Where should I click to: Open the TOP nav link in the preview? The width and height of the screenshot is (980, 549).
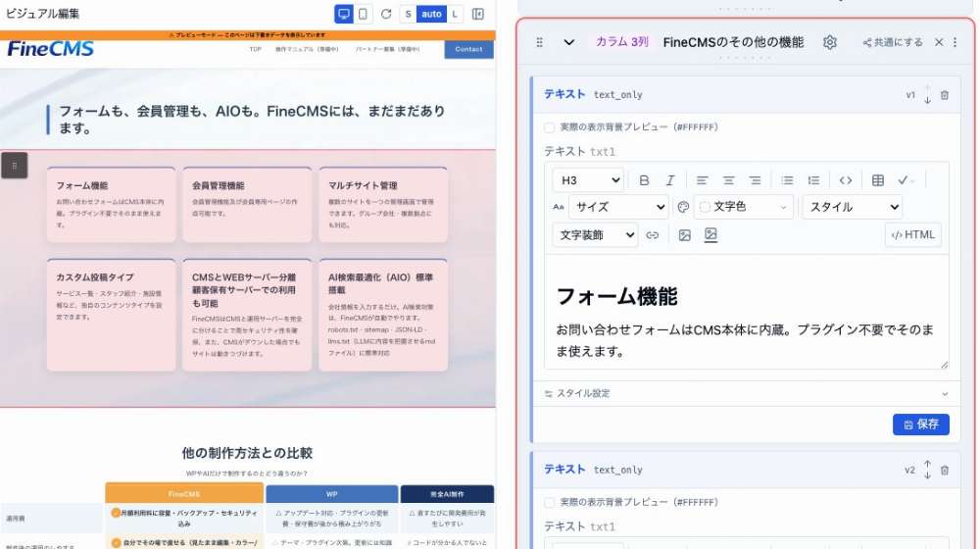[255, 49]
